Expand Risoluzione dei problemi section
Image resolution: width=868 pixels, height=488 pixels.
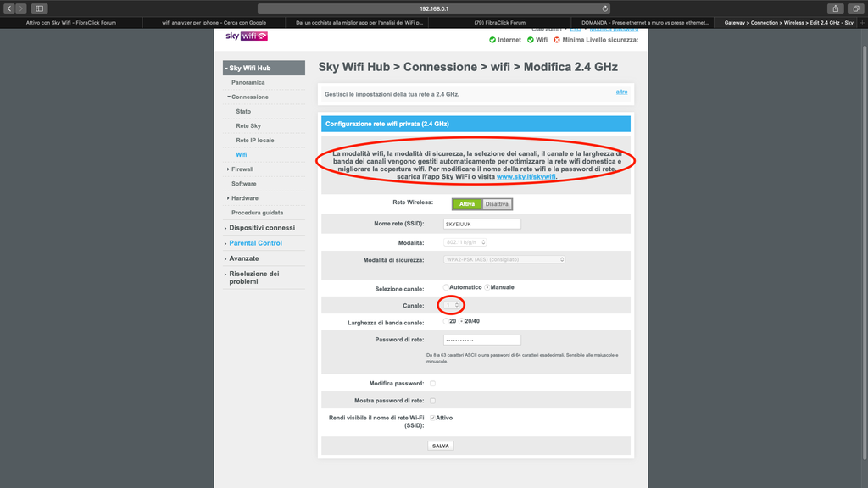(x=254, y=277)
